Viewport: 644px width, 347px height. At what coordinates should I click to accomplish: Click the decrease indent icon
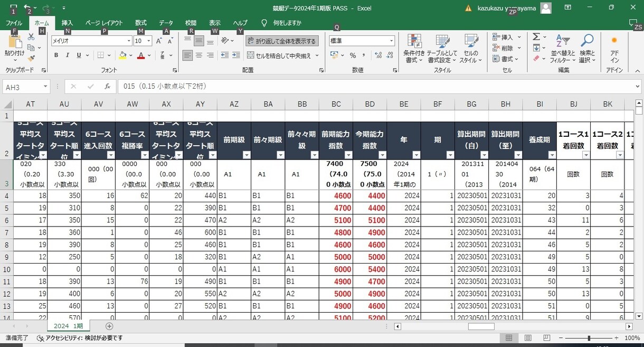[x=224, y=55]
